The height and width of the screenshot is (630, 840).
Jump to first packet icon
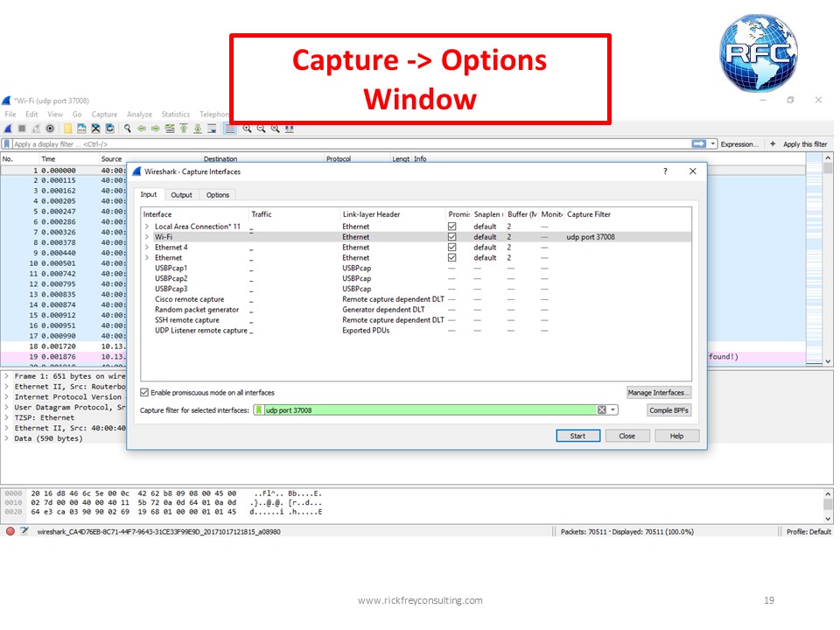click(x=184, y=129)
